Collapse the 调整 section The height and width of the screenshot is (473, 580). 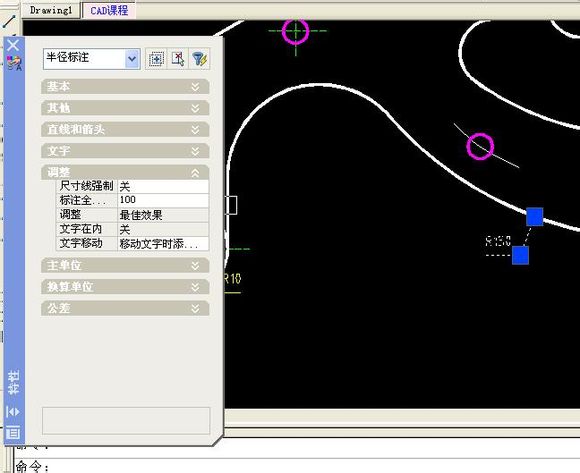click(x=125, y=172)
